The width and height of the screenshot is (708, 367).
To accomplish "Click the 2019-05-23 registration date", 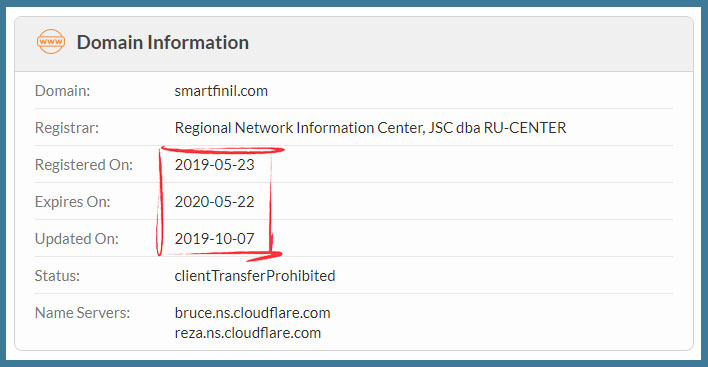I will [x=214, y=165].
